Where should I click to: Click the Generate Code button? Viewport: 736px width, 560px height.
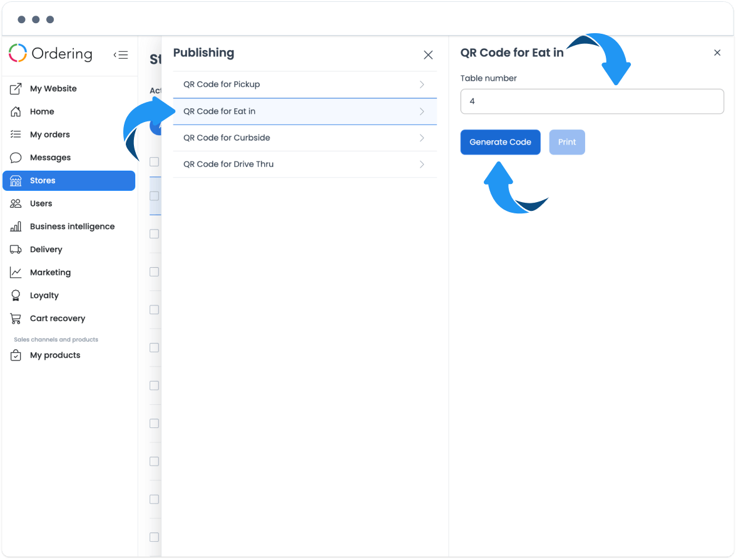coord(501,142)
